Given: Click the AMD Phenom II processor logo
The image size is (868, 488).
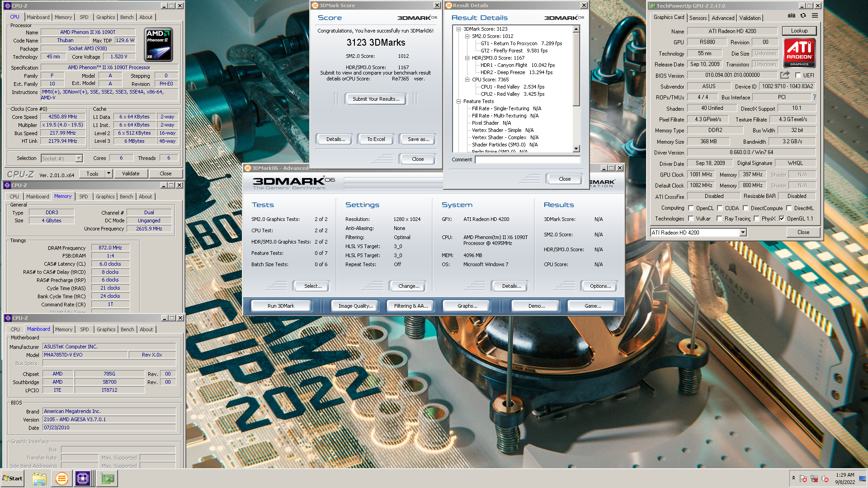Looking at the screenshot, I should [158, 45].
